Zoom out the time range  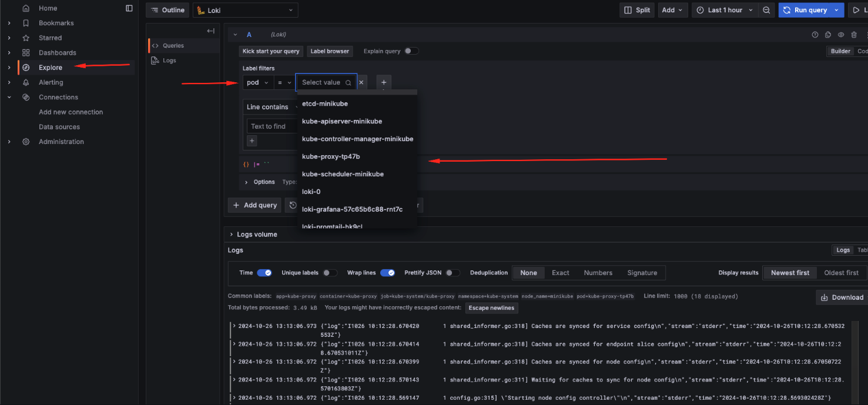[x=766, y=10]
